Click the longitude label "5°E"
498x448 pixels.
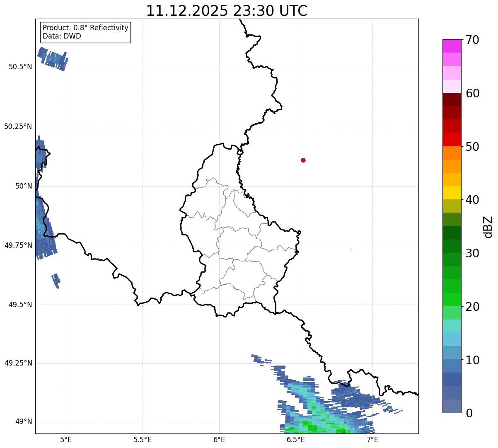[x=66, y=439]
